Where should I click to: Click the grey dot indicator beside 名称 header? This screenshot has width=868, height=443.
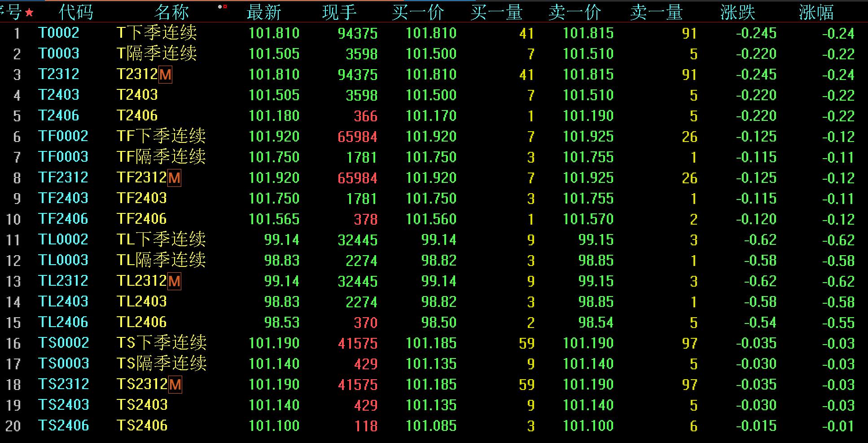tap(219, 7)
